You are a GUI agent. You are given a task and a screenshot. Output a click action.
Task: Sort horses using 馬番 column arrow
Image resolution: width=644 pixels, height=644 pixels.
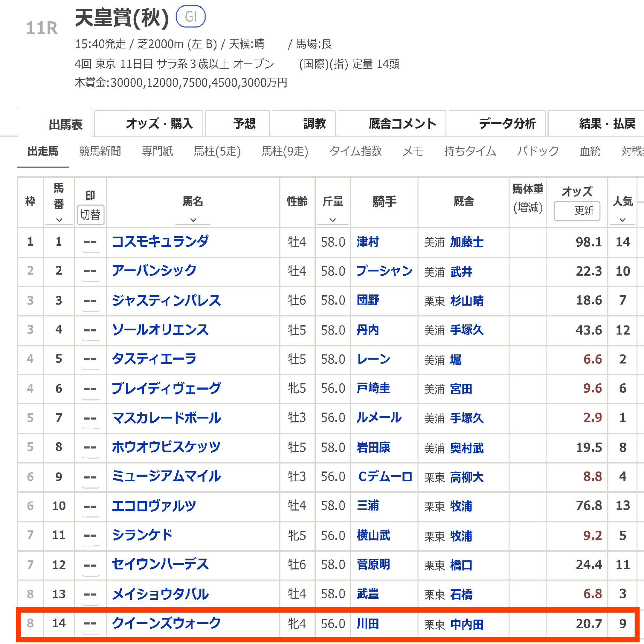[59, 220]
